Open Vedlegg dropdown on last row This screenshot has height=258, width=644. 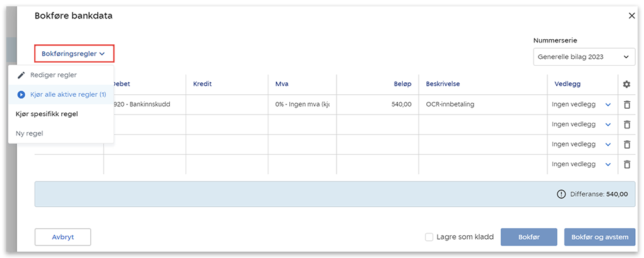pos(608,164)
